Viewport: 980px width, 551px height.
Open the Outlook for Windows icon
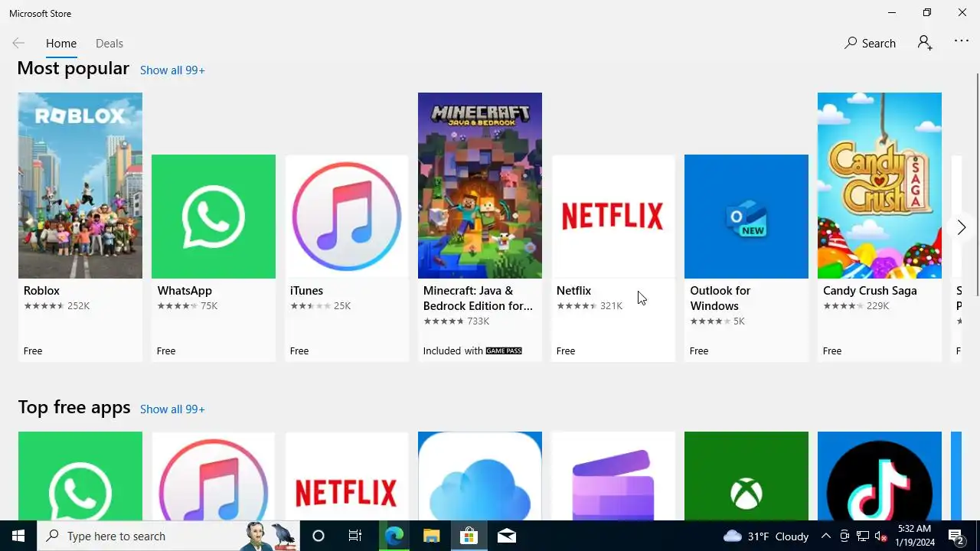pos(746,217)
